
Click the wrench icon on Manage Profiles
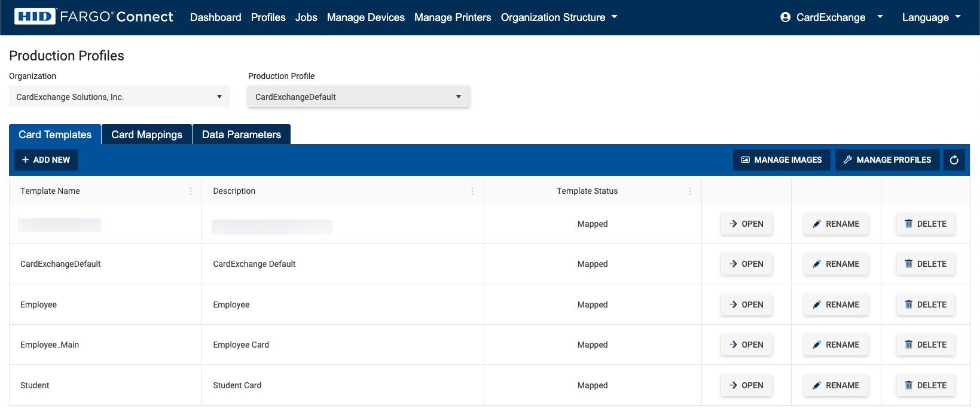click(x=848, y=160)
